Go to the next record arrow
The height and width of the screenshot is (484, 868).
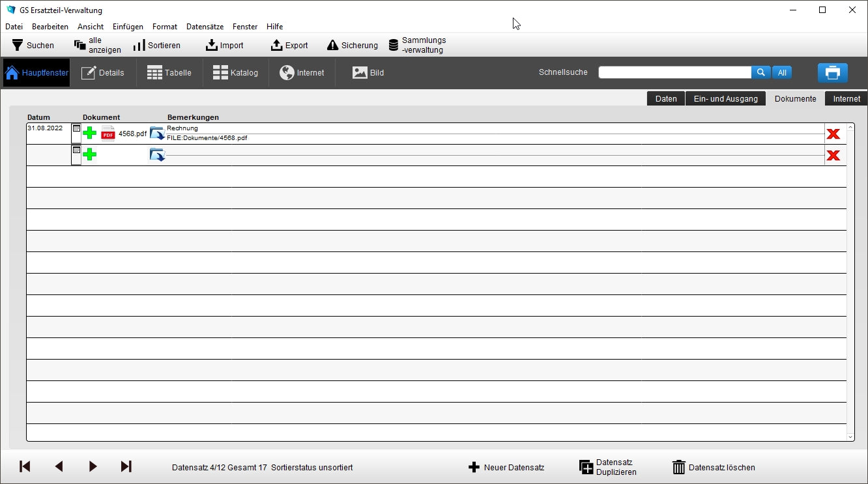[93, 466]
